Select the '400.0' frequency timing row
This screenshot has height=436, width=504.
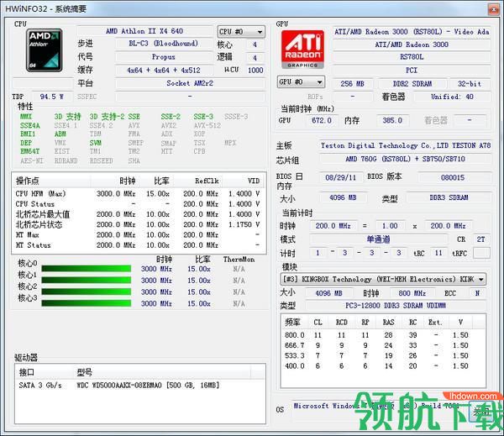tap(382, 366)
